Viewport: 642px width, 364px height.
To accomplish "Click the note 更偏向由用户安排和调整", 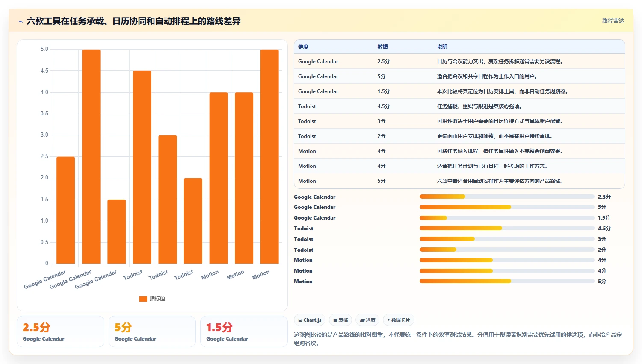I will 495,136.
